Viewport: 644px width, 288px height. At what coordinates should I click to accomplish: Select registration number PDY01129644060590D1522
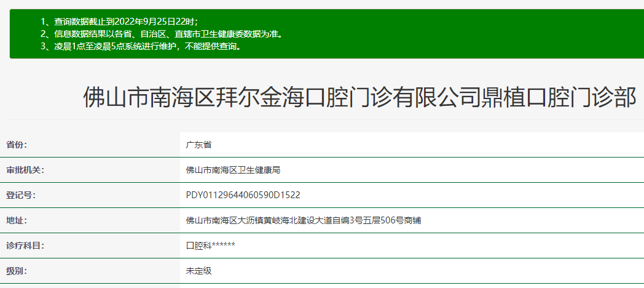pos(243,195)
